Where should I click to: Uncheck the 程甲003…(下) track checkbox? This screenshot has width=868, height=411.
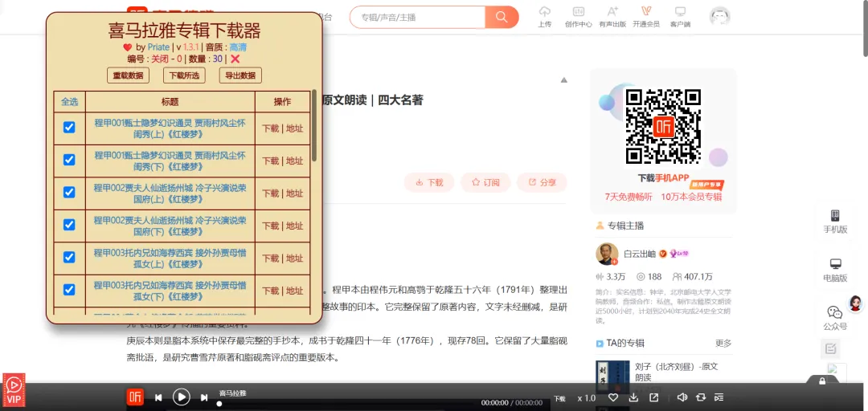(69, 289)
